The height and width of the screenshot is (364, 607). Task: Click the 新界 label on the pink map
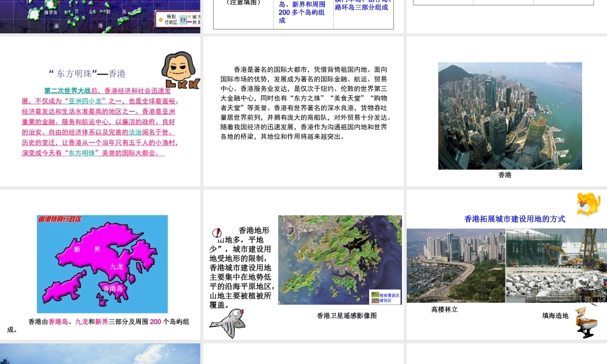click(87, 249)
